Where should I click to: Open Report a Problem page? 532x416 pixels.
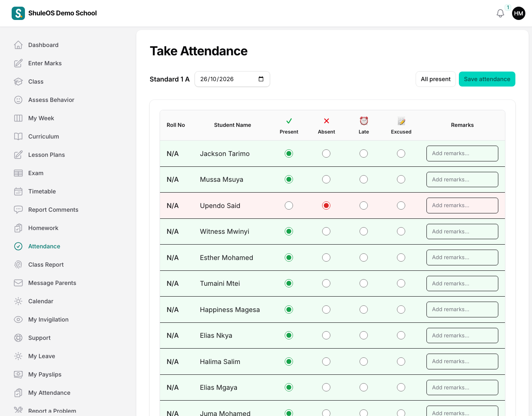pos(52,411)
